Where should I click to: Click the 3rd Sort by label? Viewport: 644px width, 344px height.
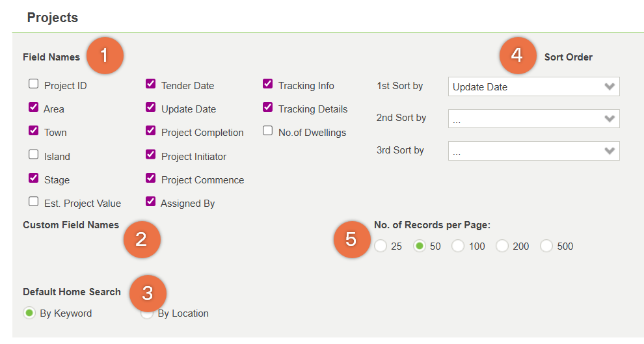(400, 150)
